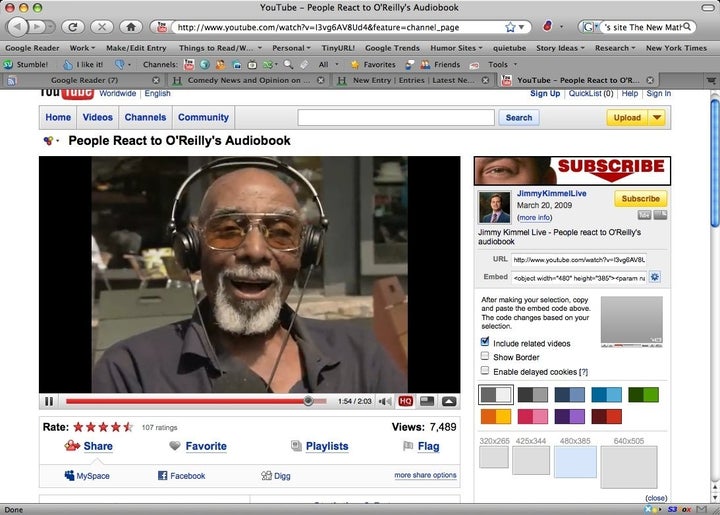Viewport: 720px width, 515px height.
Task: Mute the video using the speaker icon
Action: (x=385, y=402)
